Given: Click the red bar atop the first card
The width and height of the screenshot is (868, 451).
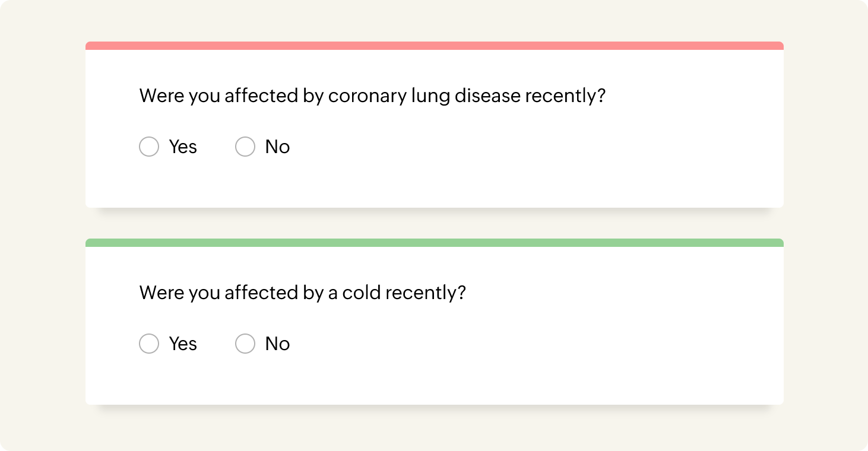Looking at the screenshot, I should (434, 46).
